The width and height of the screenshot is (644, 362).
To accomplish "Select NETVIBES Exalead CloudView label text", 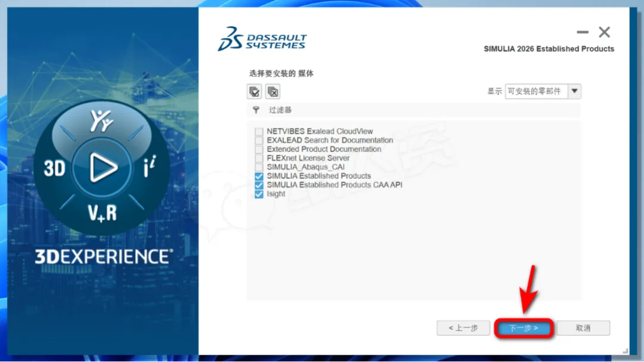I will coord(320,131).
